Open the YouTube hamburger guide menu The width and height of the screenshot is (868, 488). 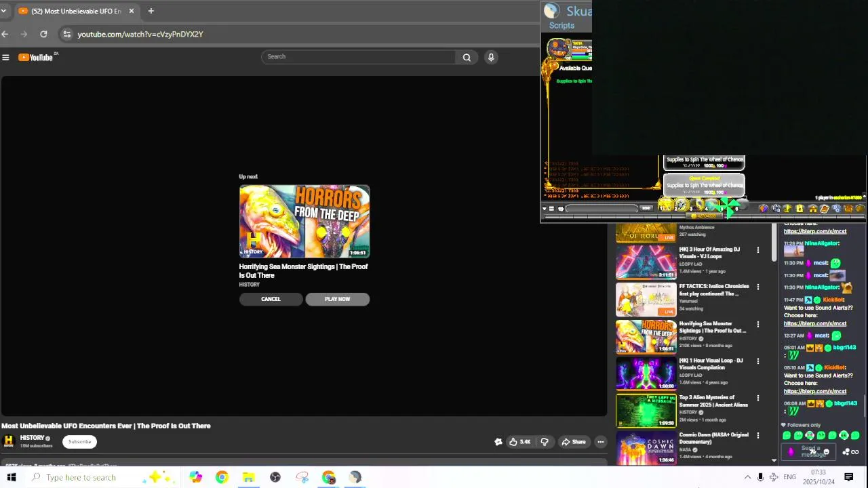click(x=5, y=58)
